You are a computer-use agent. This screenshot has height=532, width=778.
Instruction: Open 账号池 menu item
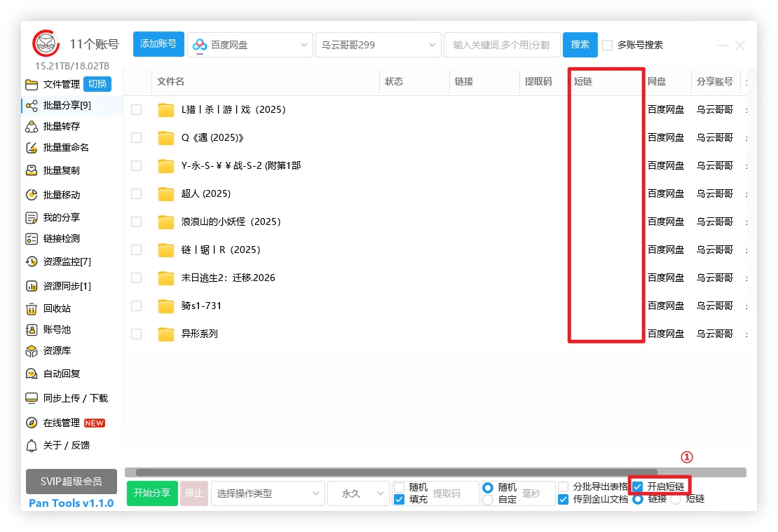[x=56, y=330]
